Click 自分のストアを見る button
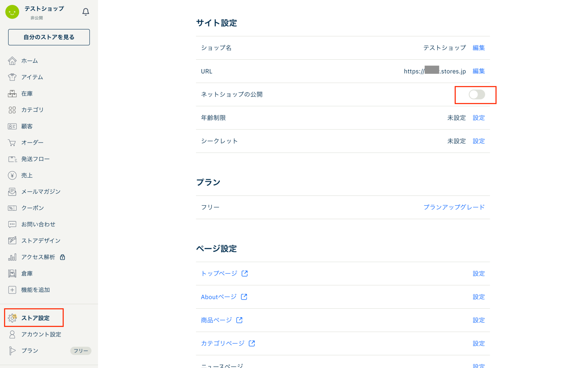Viewport: 588px width, 368px height. click(x=49, y=37)
